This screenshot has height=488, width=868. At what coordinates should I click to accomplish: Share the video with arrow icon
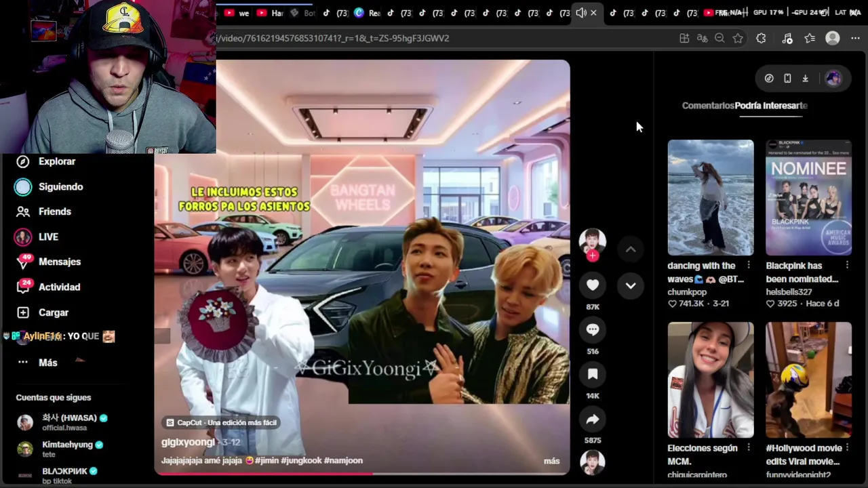(x=593, y=420)
